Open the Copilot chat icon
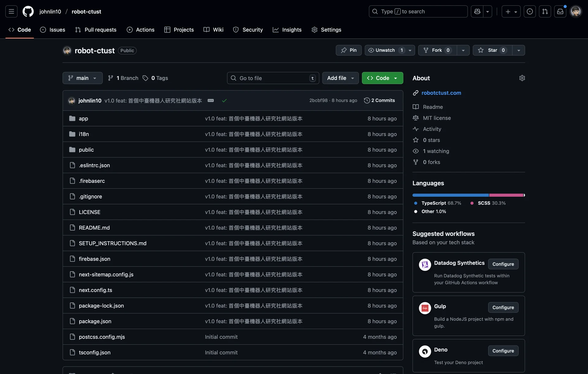The height and width of the screenshot is (374, 588). 477,12
